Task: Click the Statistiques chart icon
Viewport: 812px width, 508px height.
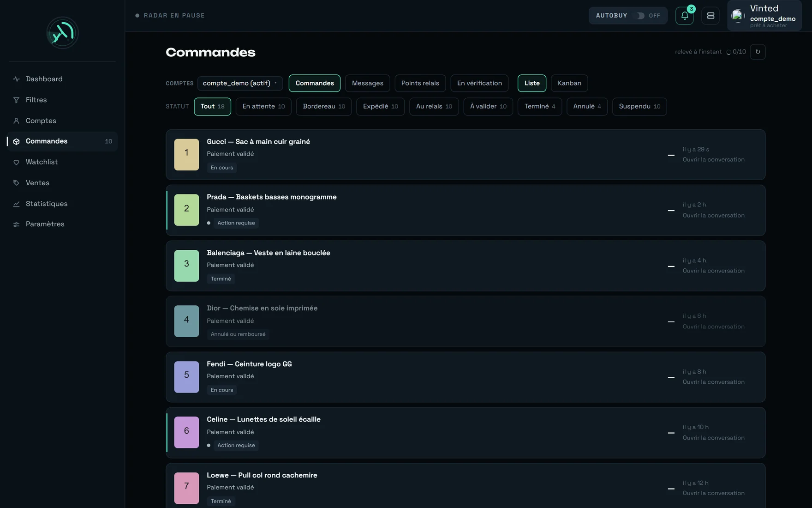Action: [x=16, y=204]
